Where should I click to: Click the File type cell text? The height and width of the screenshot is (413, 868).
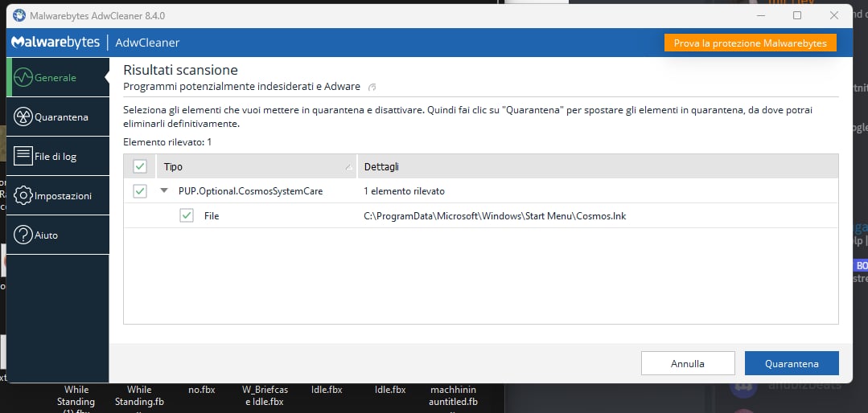[x=212, y=216]
